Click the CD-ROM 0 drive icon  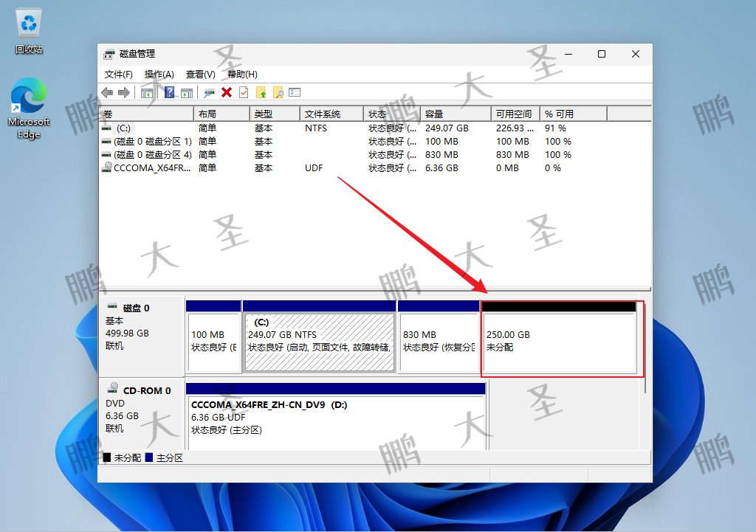pyautogui.click(x=113, y=387)
